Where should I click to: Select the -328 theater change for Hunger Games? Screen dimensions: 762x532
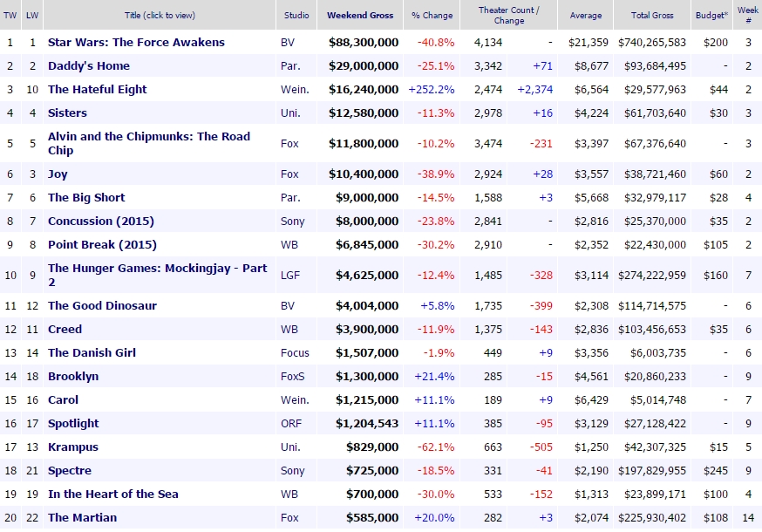coord(541,276)
